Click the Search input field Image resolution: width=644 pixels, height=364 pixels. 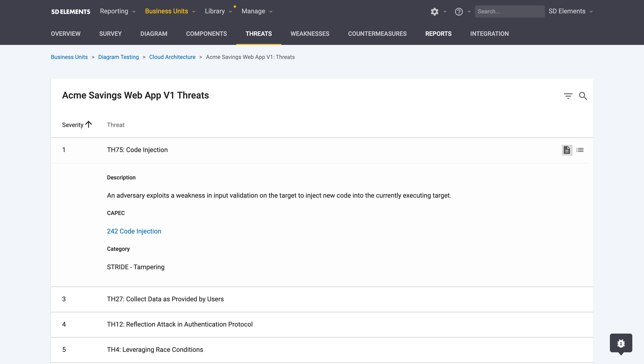pos(509,11)
